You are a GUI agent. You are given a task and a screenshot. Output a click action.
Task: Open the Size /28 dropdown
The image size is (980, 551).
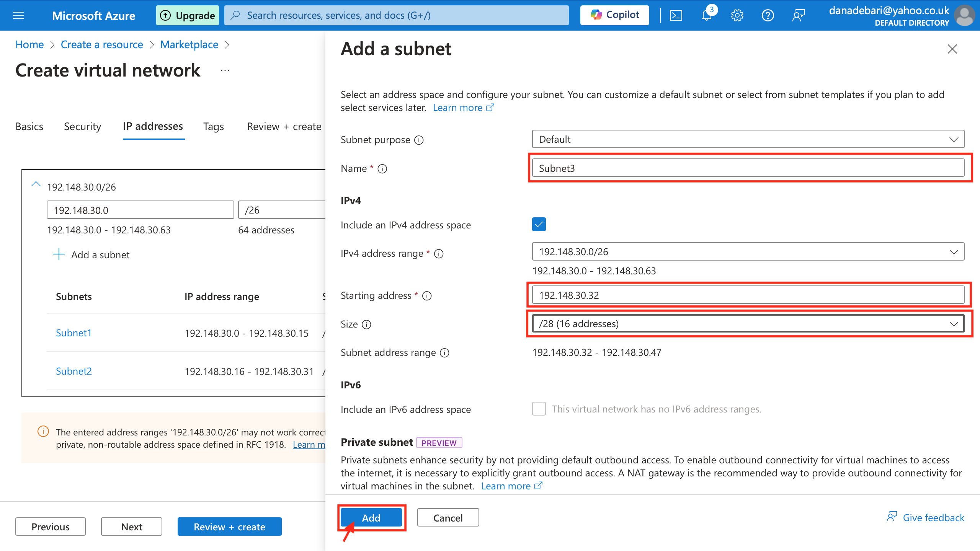748,324
